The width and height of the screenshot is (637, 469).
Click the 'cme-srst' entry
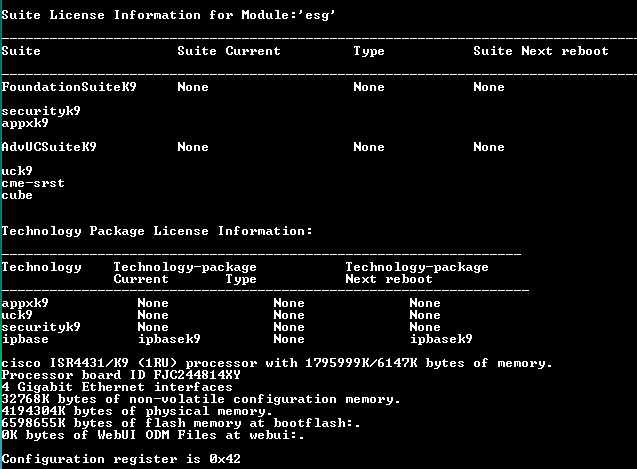pos(33,183)
